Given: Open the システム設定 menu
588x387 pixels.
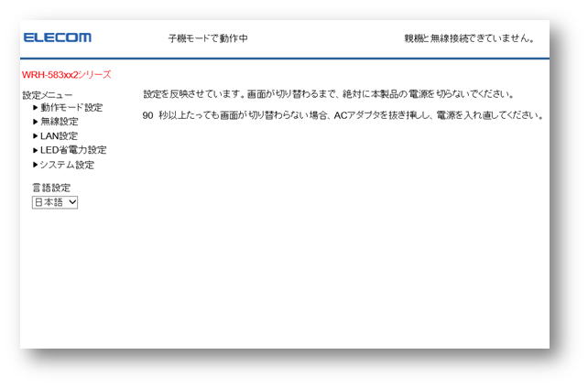Looking at the screenshot, I should point(67,165).
